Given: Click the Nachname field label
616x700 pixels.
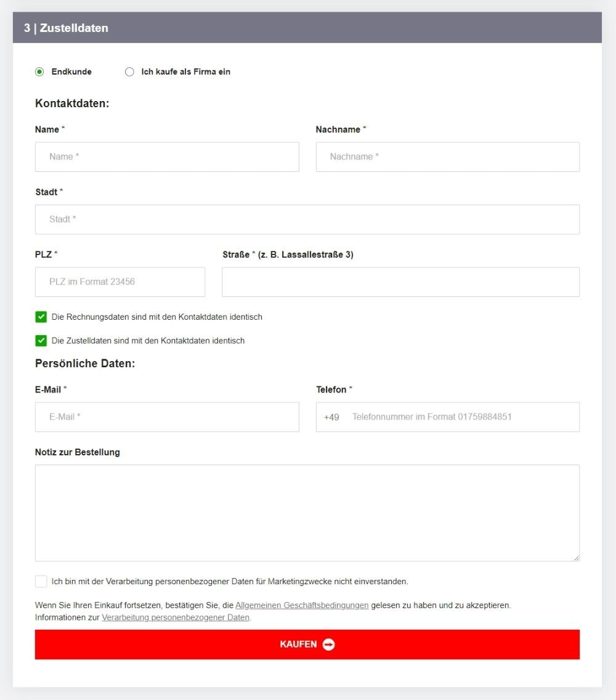Looking at the screenshot, I should 341,129.
